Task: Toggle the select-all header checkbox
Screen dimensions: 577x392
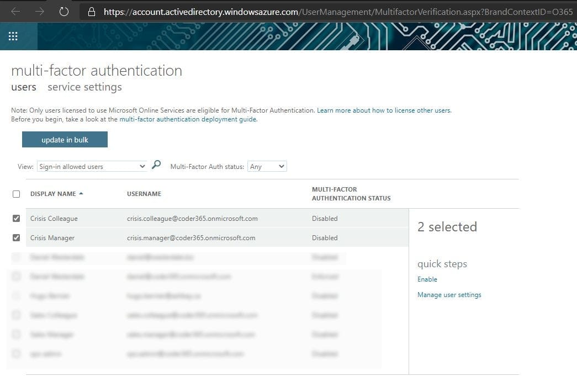Action: coord(16,194)
